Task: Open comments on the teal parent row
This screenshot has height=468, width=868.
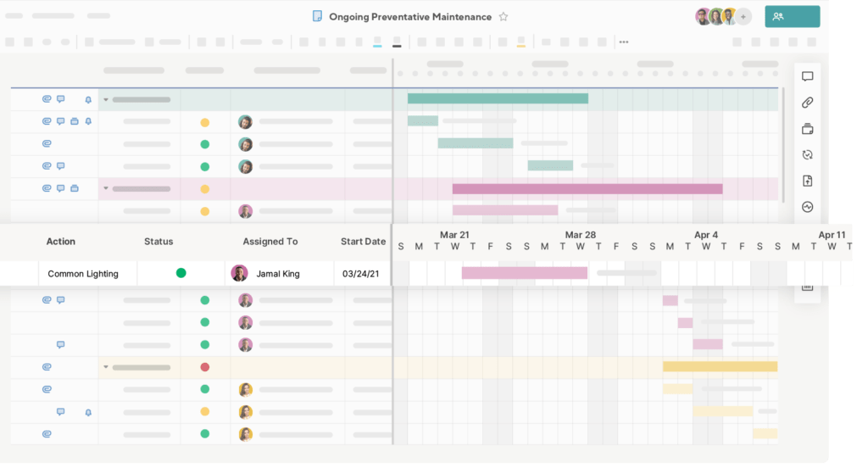Action: click(60, 99)
